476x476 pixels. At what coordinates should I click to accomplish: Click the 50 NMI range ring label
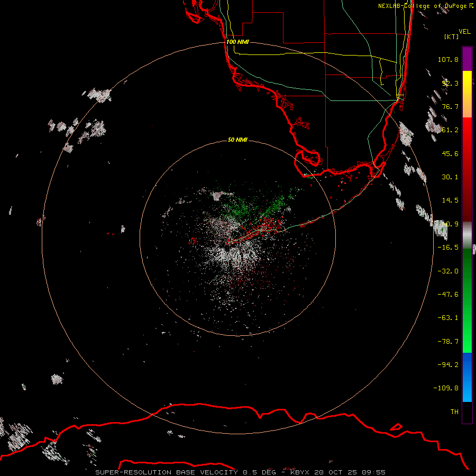[x=237, y=140]
